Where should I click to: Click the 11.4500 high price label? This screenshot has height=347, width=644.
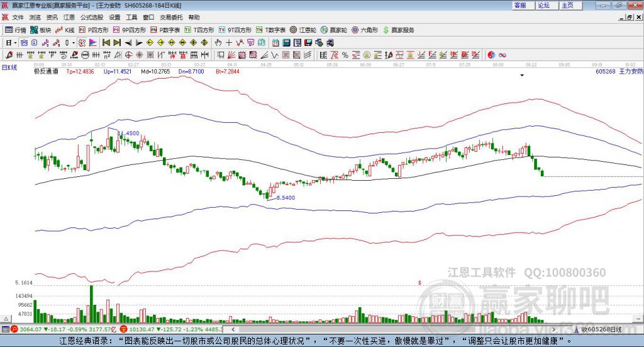coord(130,134)
